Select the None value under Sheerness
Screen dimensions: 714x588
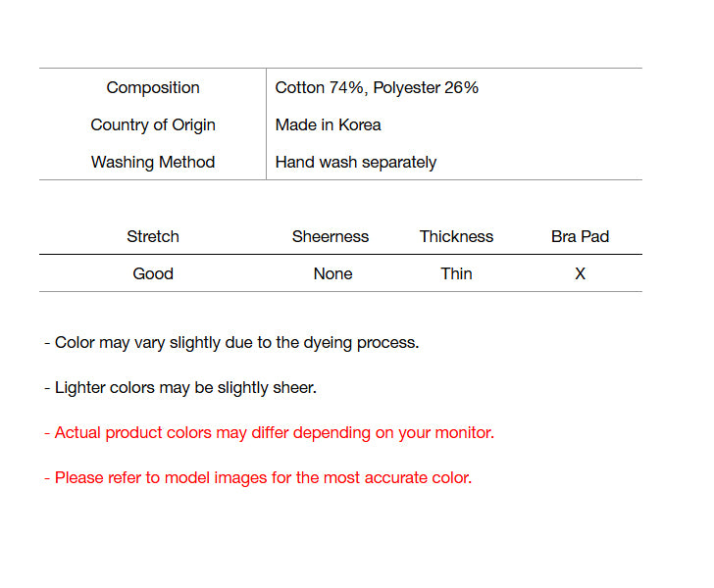point(332,274)
